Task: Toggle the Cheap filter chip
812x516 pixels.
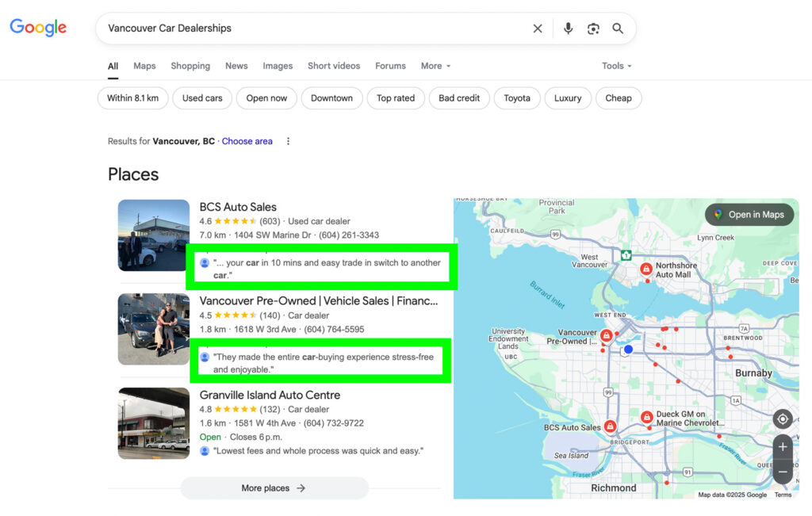Action: coord(619,98)
